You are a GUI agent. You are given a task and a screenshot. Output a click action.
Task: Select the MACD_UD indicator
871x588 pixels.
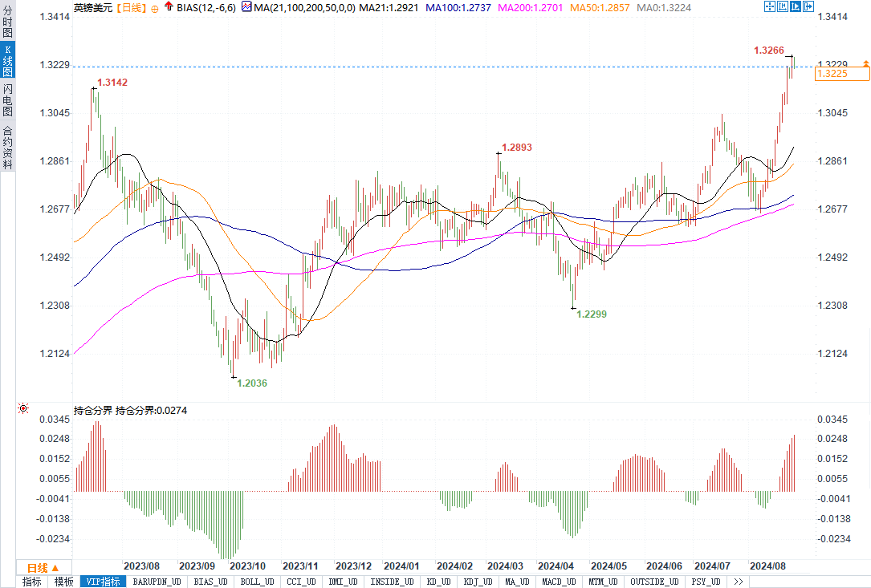(559, 582)
